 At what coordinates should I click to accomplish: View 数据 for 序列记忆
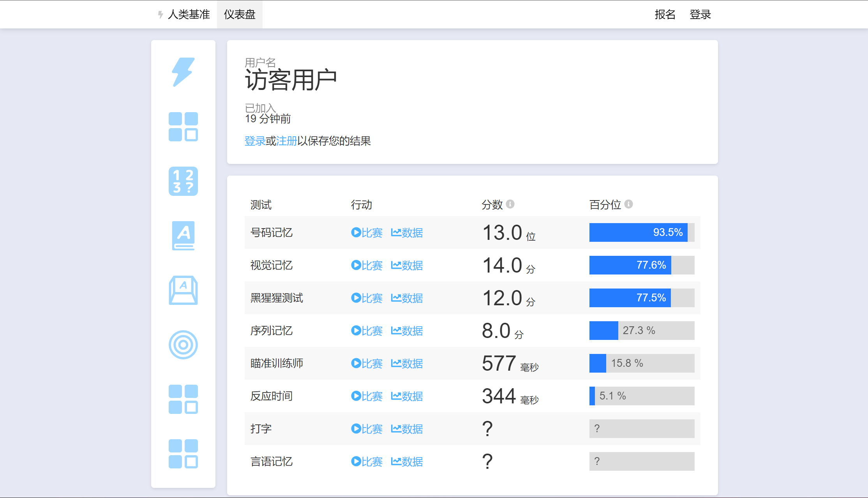tap(407, 331)
